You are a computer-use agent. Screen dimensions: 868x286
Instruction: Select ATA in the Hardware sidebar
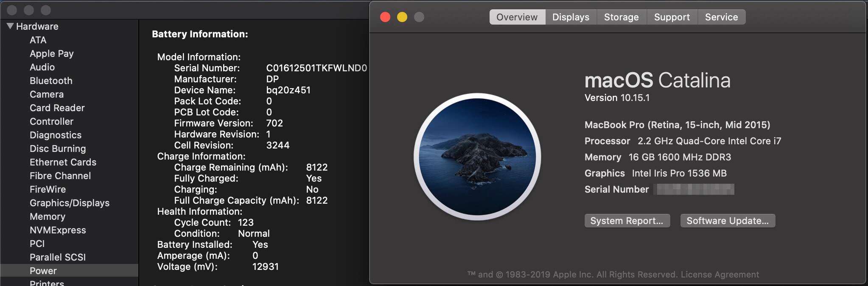(x=38, y=40)
